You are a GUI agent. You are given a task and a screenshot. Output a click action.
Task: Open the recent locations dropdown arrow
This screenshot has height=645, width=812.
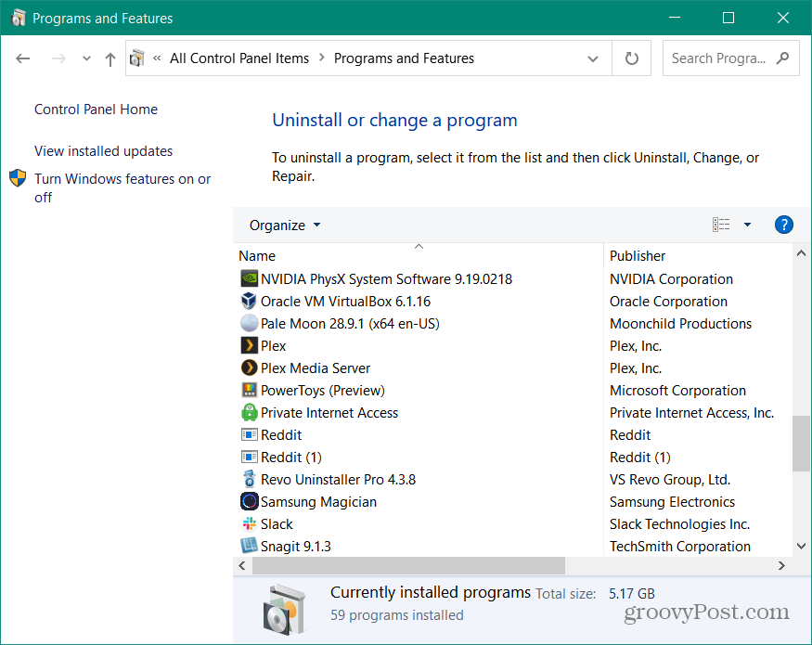point(86,58)
